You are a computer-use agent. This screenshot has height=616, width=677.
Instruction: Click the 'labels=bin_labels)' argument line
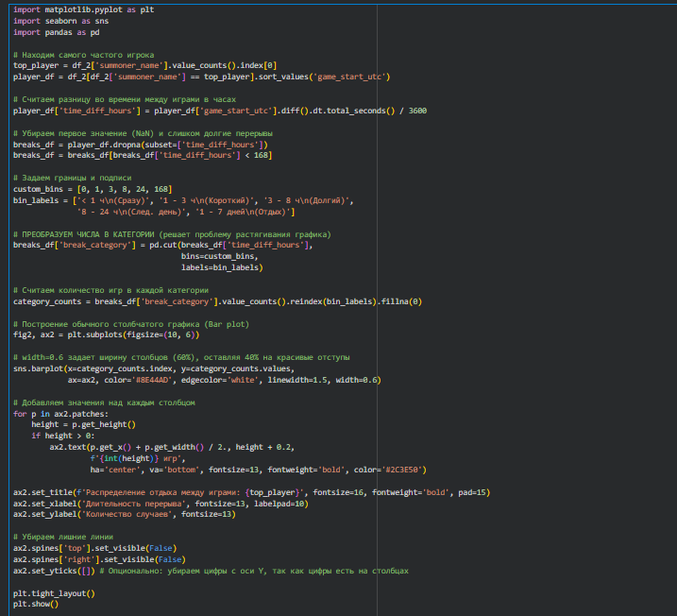(222, 267)
